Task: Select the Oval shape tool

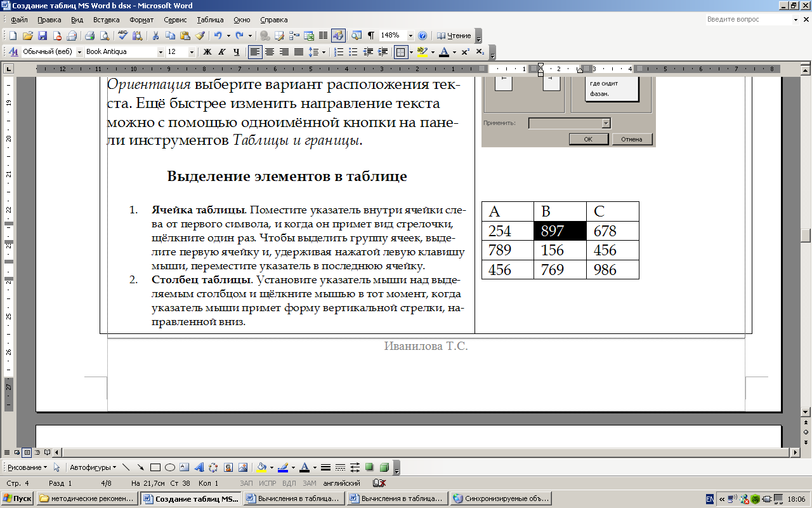Action: pyautogui.click(x=170, y=467)
